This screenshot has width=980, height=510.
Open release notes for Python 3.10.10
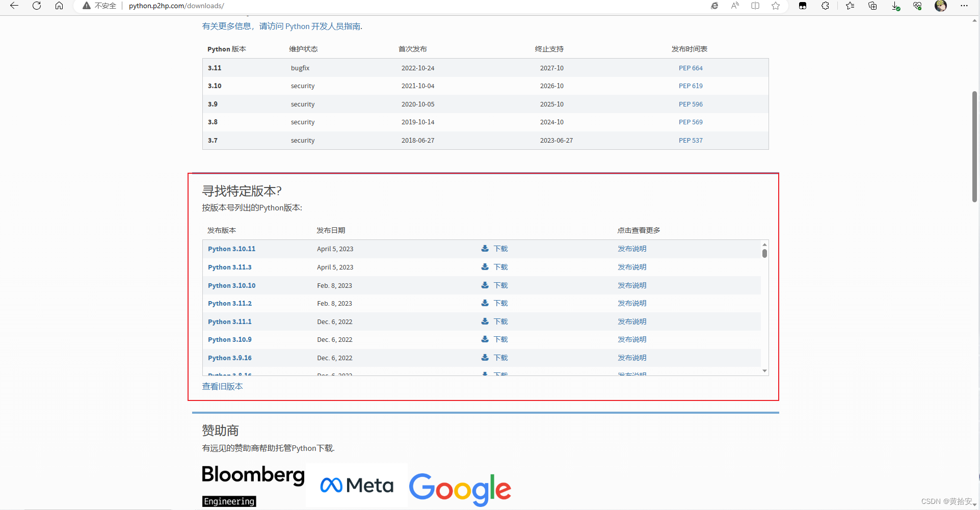(x=632, y=285)
